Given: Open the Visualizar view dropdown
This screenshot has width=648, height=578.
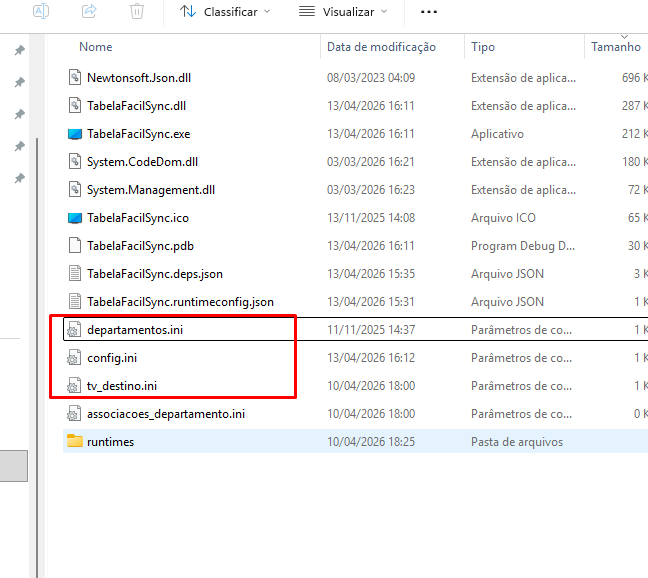Looking at the screenshot, I should click(343, 12).
